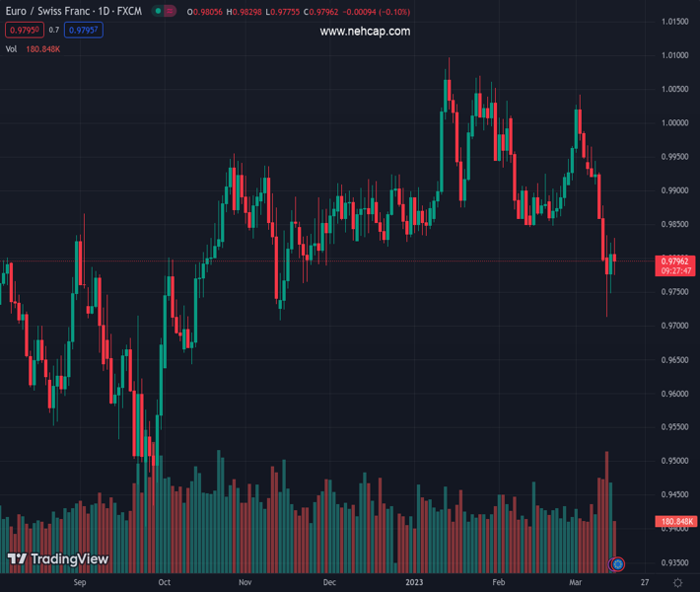Click the red 0.97950 sell price button
Image resolution: width=700 pixels, height=592 pixels.
tap(24, 31)
